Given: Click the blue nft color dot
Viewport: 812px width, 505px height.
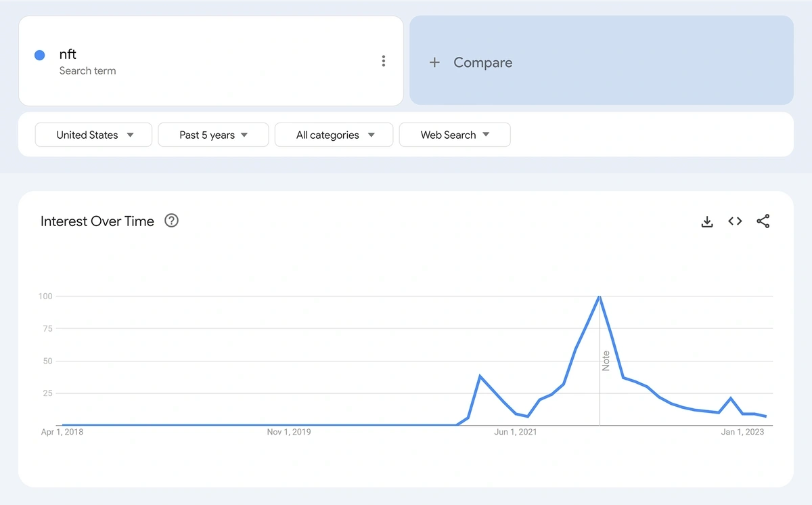Looking at the screenshot, I should (x=40, y=55).
